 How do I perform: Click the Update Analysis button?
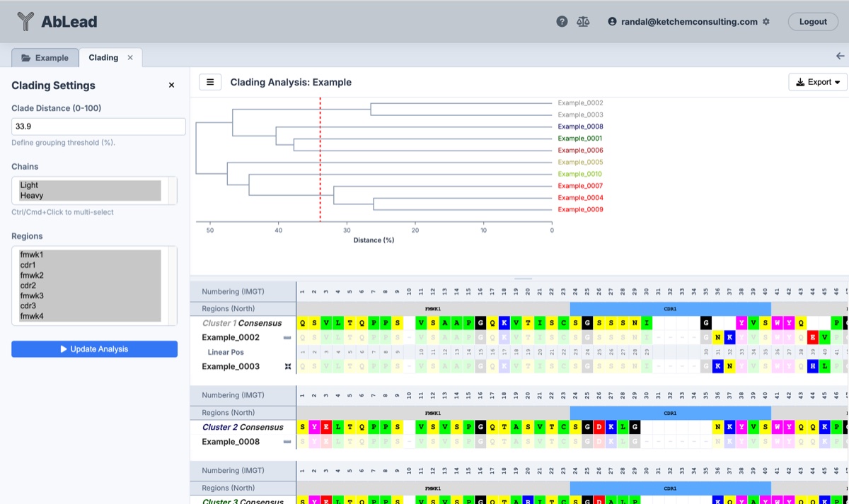click(x=94, y=349)
